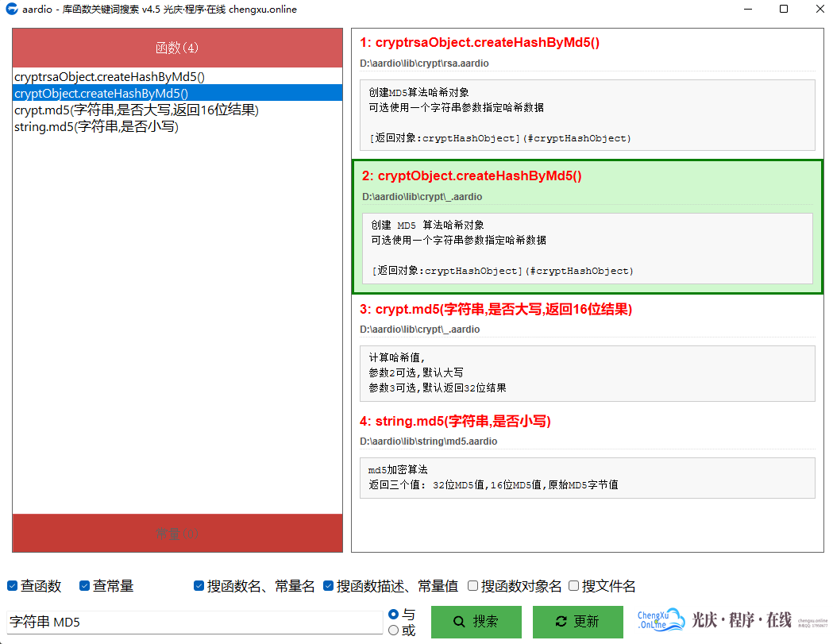Click the 搜索 search button

476,622
